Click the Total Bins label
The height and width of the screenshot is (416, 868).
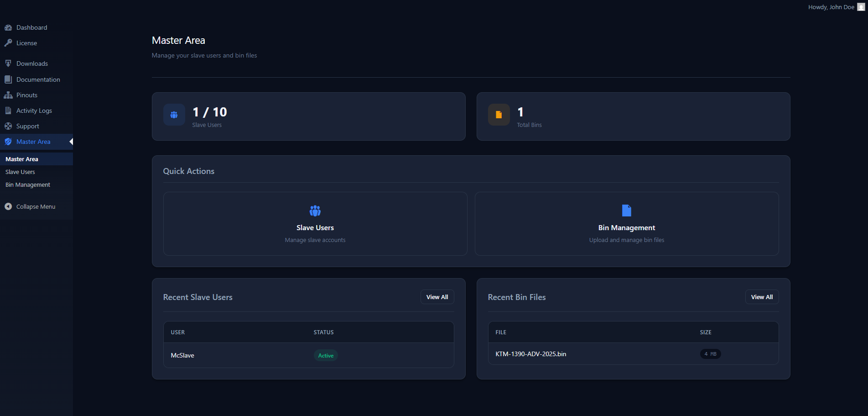[529, 125]
